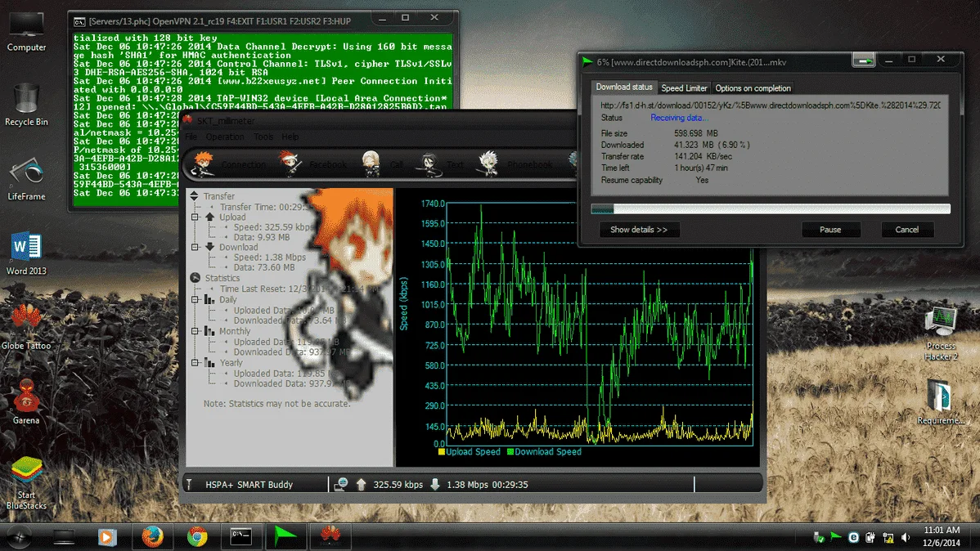Pause the Kite mkv download
Image resolution: width=980 pixels, height=551 pixels.
point(830,230)
